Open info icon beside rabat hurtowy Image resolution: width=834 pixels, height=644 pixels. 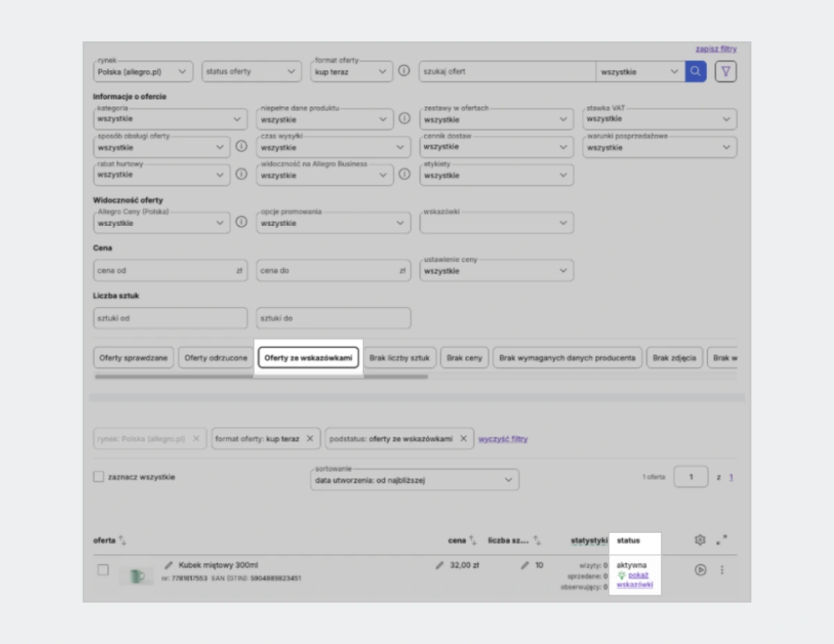coord(241,174)
